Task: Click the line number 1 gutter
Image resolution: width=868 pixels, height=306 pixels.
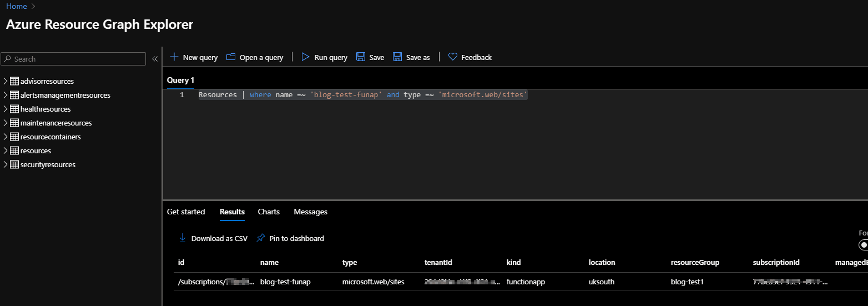Action: point(182,95)
